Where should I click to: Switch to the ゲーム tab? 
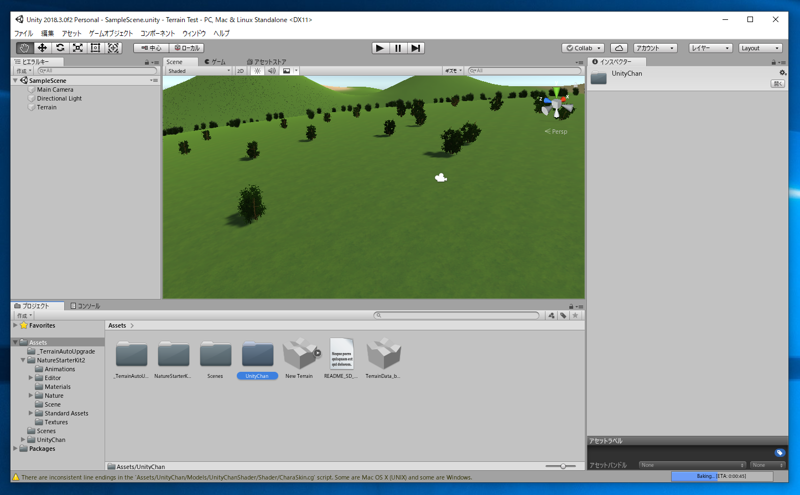[215, 62]
